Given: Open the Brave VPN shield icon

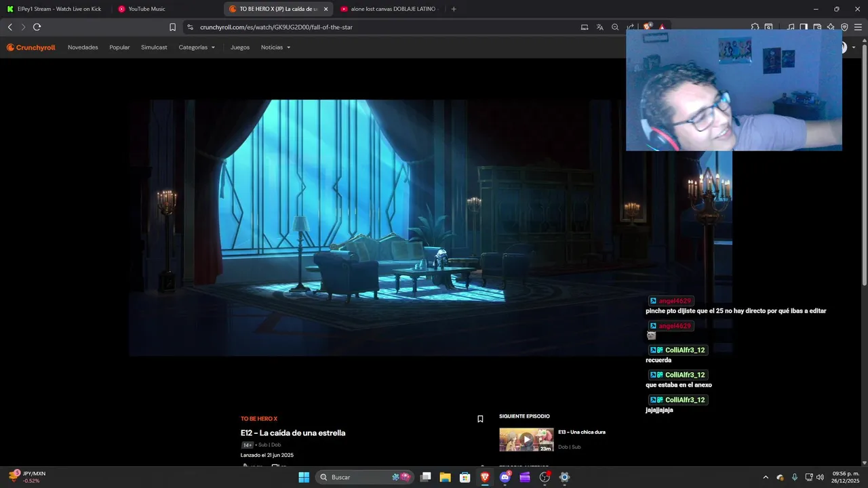Looking at the screenshot, I should [x=844, y=27].
